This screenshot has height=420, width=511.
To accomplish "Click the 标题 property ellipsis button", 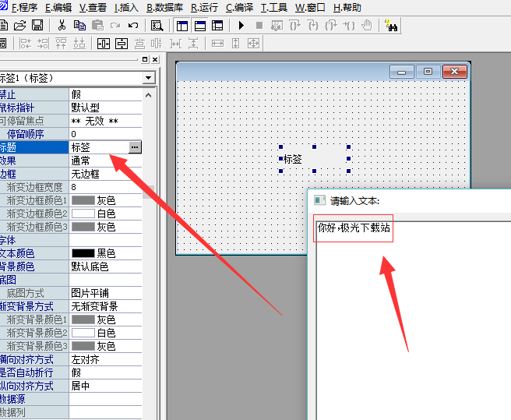I will (x=135, y=146).
